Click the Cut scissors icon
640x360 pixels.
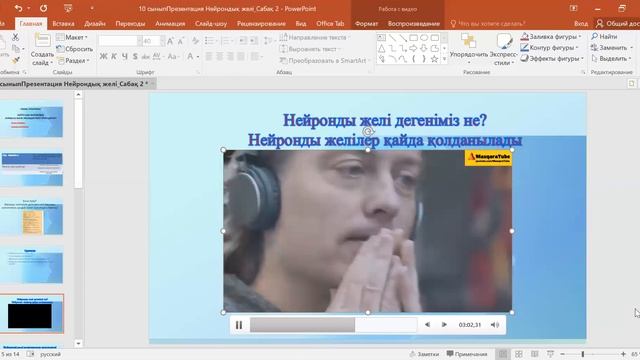tap(16, 37)
